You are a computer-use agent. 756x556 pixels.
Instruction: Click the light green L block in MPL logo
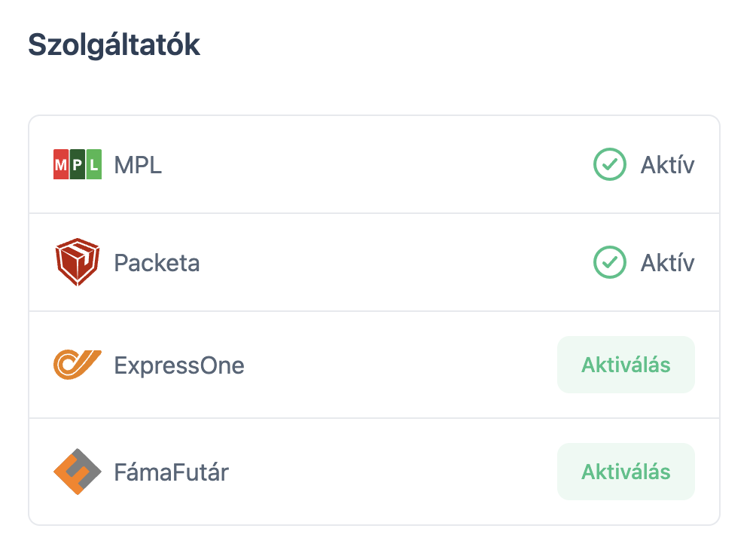click(x=94, y=165)
